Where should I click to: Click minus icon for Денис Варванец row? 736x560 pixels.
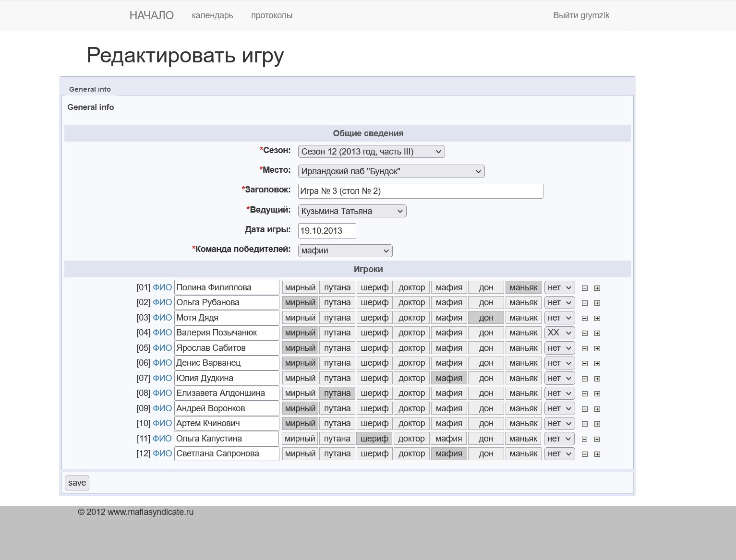585,363
